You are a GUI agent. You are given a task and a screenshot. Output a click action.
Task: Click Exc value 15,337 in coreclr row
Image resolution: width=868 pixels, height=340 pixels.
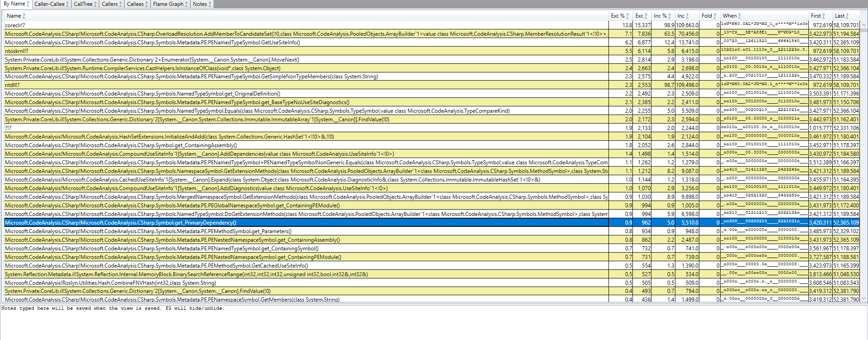coord(642,25)
